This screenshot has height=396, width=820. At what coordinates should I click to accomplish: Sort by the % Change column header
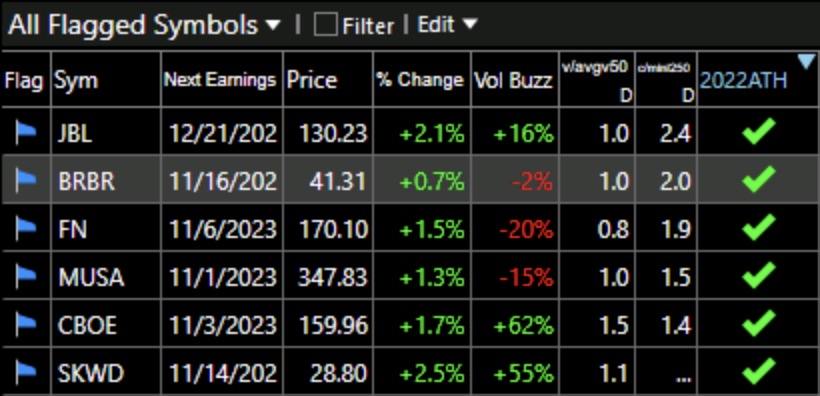point(420,80)
